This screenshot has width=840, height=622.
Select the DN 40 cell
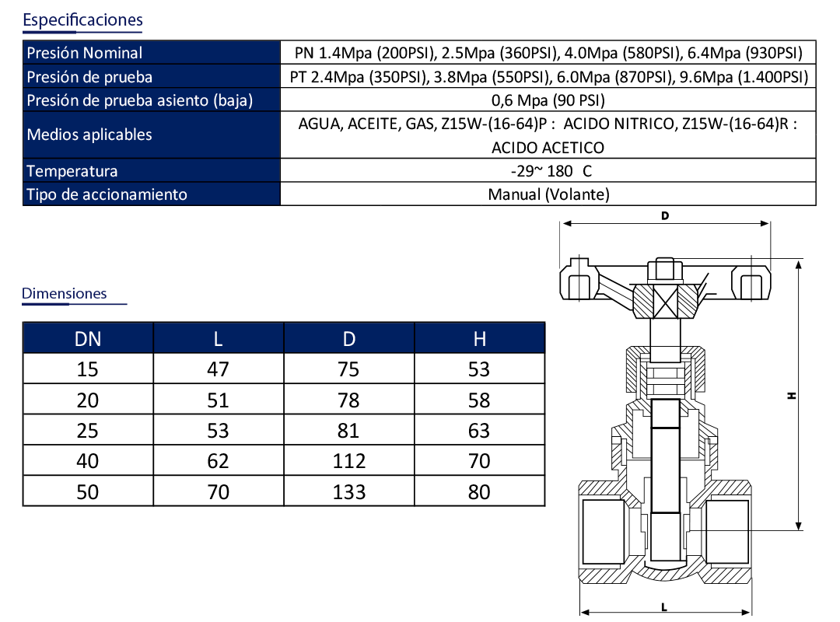click(x=88, y=461)
